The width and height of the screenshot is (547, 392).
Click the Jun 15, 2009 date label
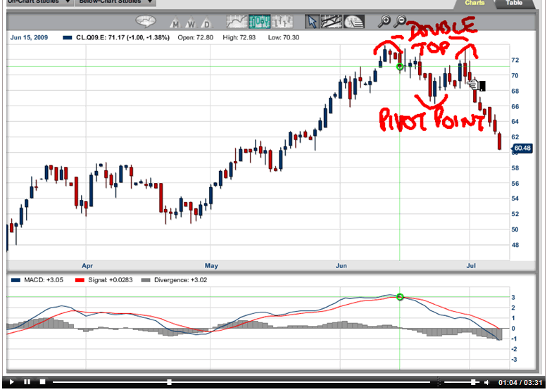coord(29,37)
